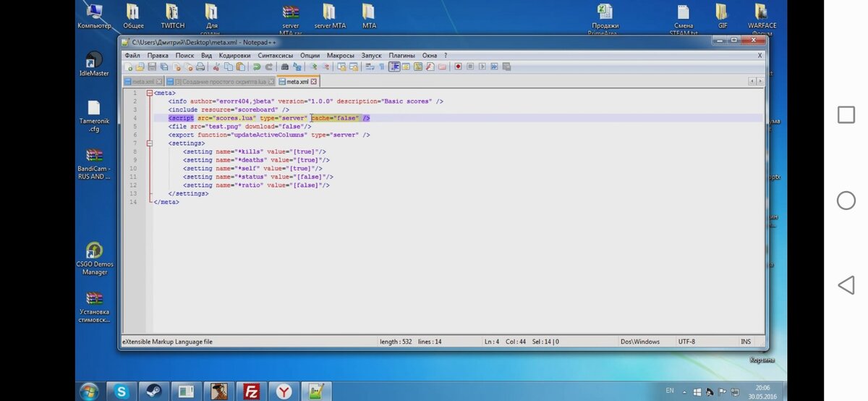Open Steam from the taskbar
The width and height of the screenshot is (868, 401).
(x=153, y=392)
